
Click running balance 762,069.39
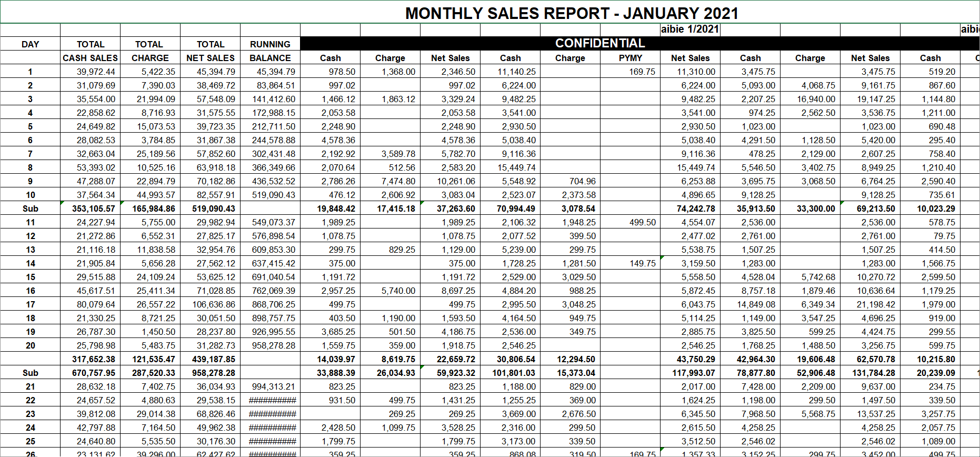point(270,291)
